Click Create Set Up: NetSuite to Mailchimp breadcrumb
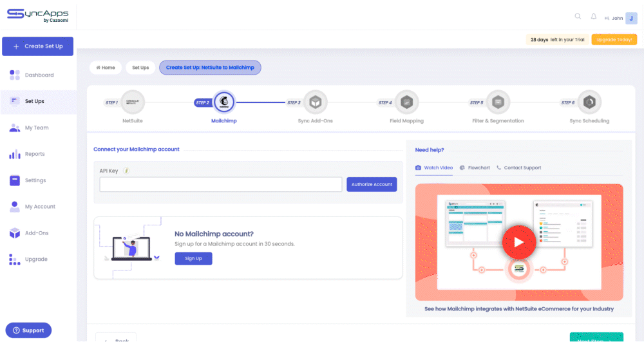644x349 pixels. 210,68
